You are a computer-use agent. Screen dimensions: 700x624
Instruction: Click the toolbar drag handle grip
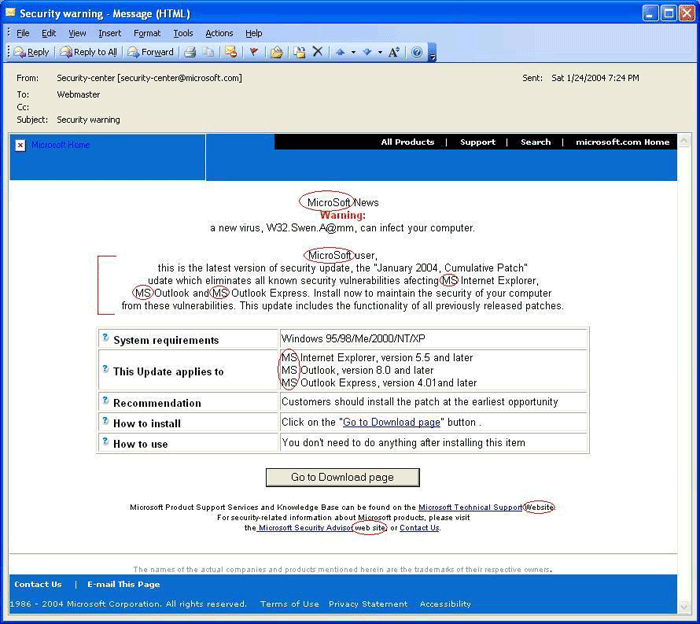pyautogui.click(x=8, y=52)
